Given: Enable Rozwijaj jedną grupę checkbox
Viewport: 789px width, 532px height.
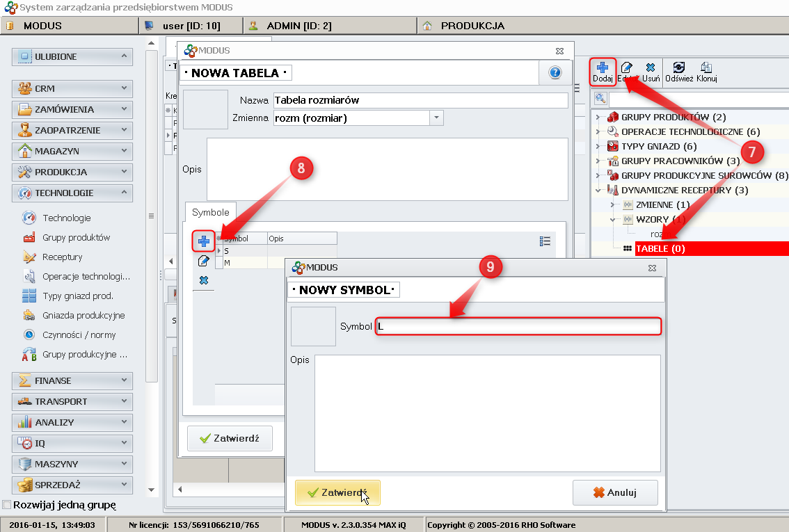Looking at the screenshot, I should [6, 504].
